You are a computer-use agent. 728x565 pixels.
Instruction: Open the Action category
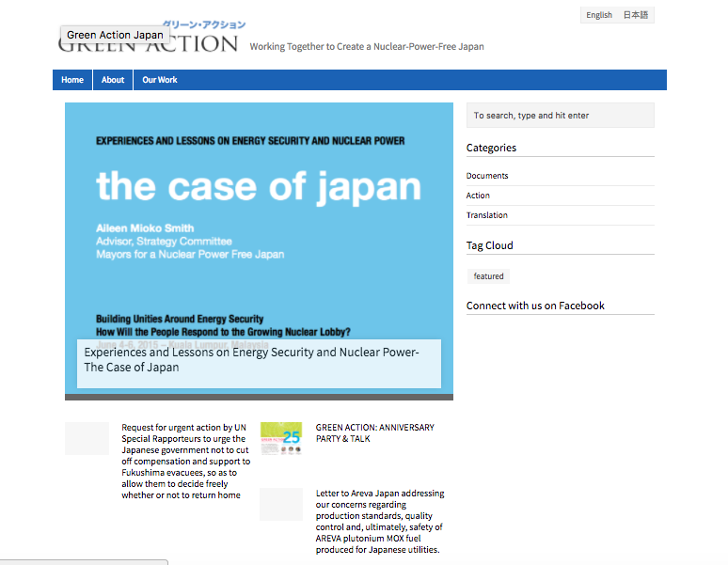[x=478, y=196]
